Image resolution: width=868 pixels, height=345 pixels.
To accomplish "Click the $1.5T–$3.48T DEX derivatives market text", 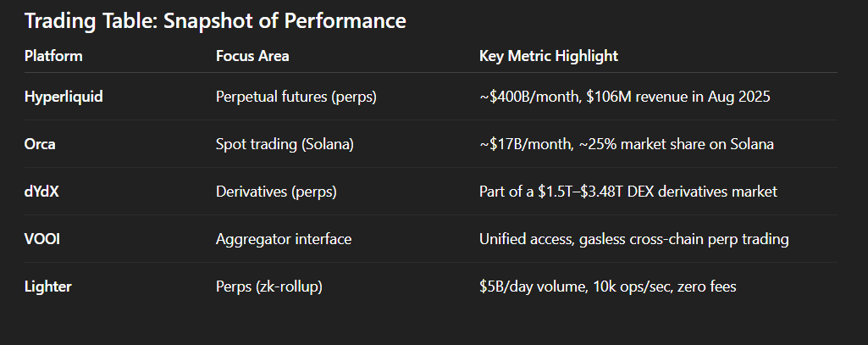I will pyautogui.click(x=656, y=192).
